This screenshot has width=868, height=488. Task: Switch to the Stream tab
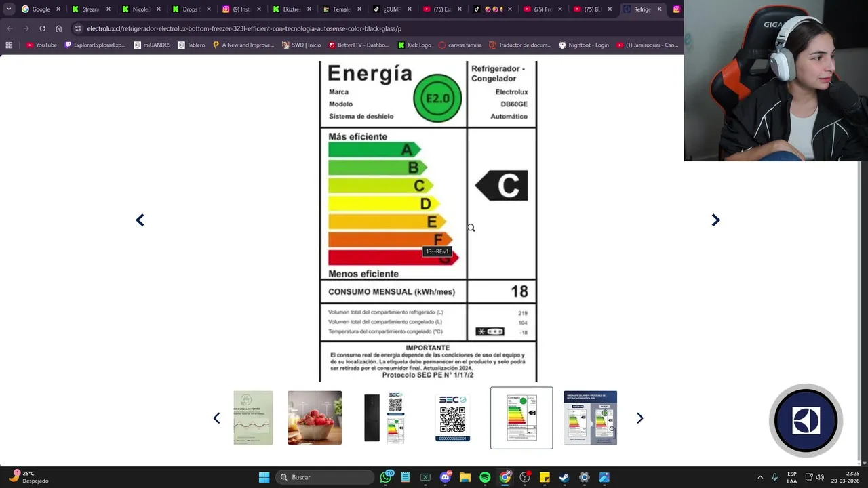click(90, 9)
